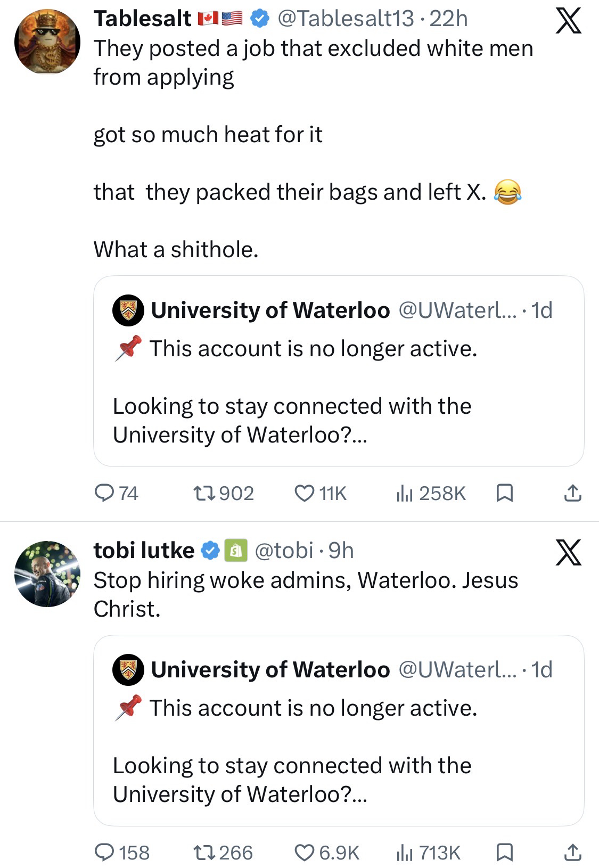
Task: Bookmark the Tablesalt post
Action: 504,494
